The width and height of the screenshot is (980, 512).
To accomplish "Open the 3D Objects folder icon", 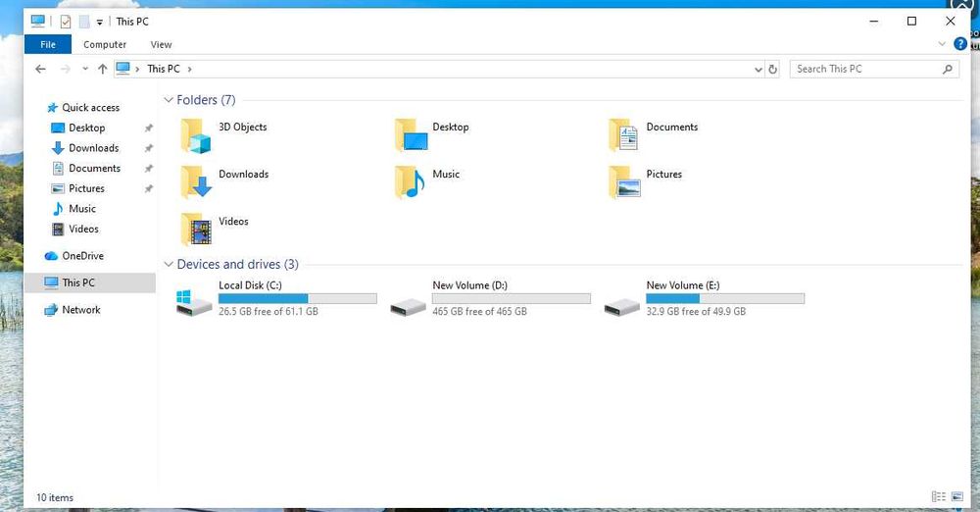I will [196, 135].
